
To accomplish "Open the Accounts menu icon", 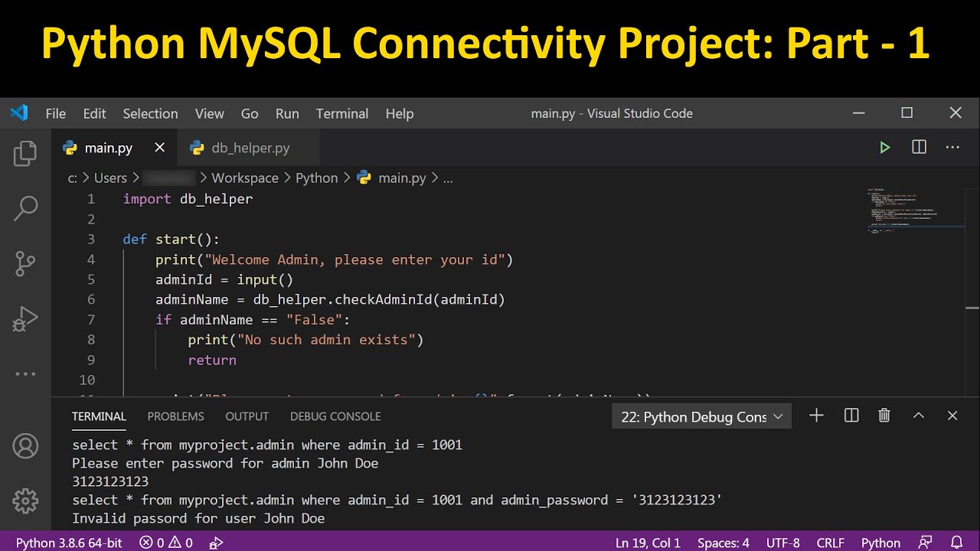I will pyautogui.click(x=25, y=445).
